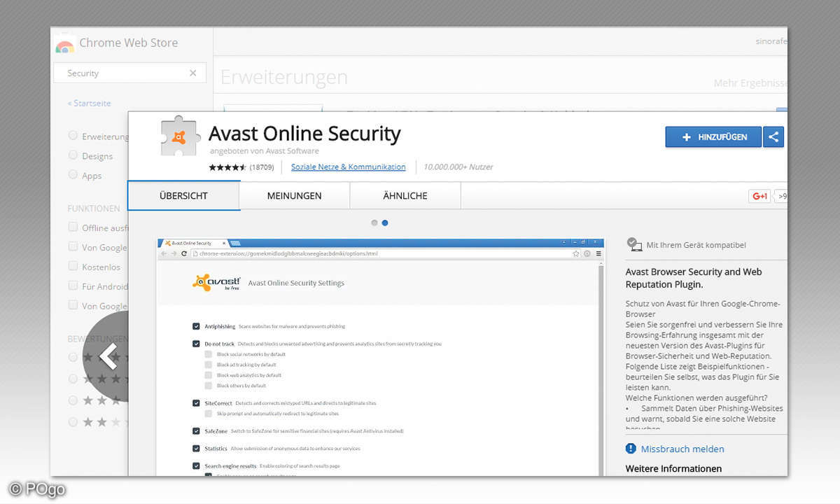Click the Avast Online Security title
The width and height of the screenshot is (840, 504).
coord(305,133)
